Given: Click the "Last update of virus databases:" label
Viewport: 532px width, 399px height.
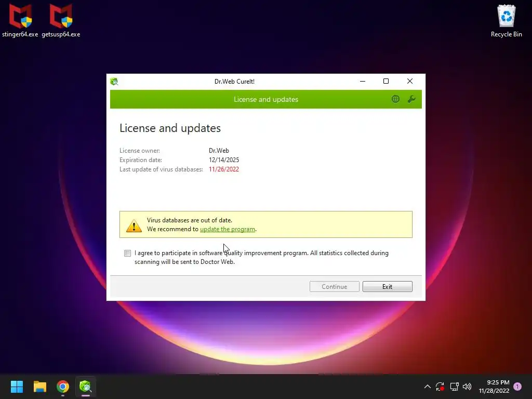Looking at the screenshot, I should (161, 169).
